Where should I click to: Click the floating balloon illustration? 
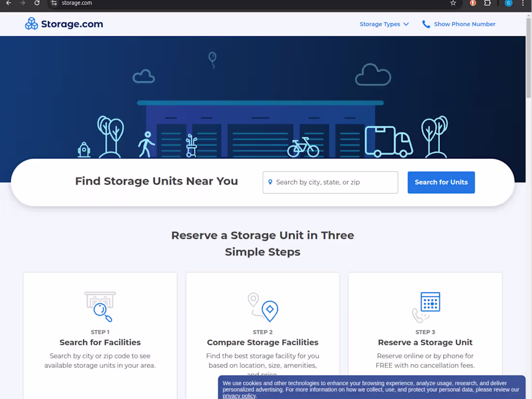tap(212, 60)
